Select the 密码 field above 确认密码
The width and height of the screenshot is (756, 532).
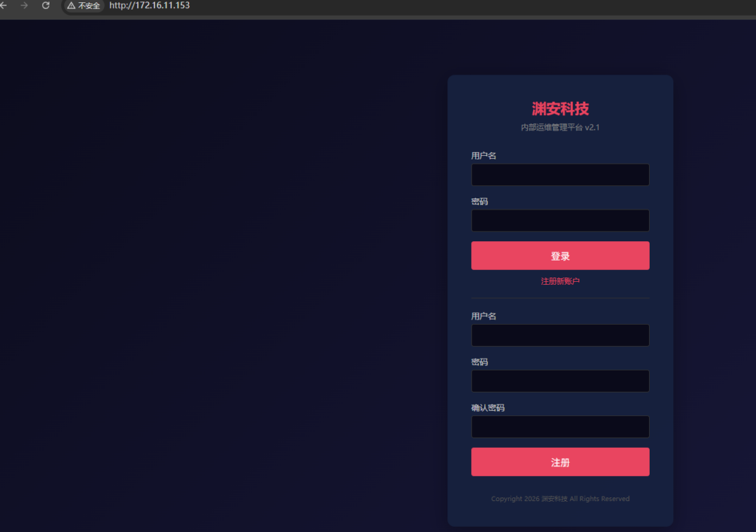(560, 381)
